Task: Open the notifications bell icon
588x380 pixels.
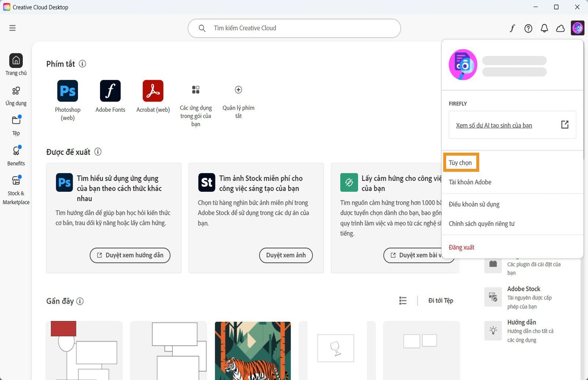Action: [544, 28]
